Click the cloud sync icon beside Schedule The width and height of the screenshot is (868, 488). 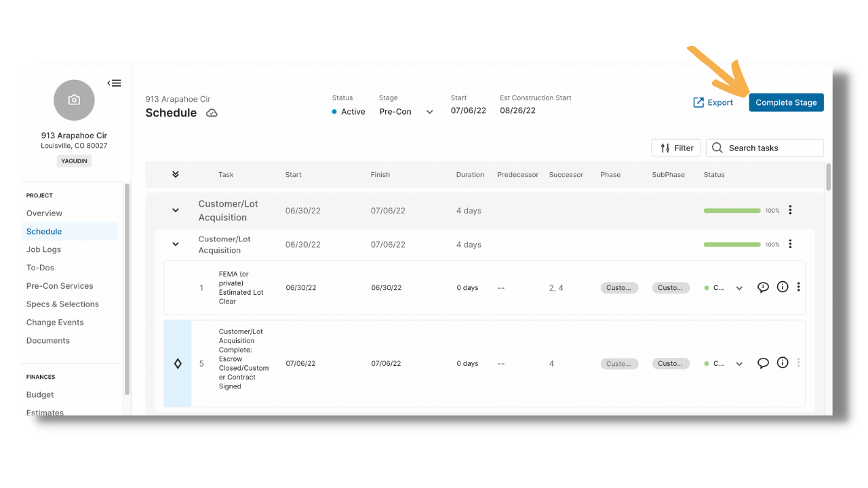pyautogui.click(x=212, y=113)
